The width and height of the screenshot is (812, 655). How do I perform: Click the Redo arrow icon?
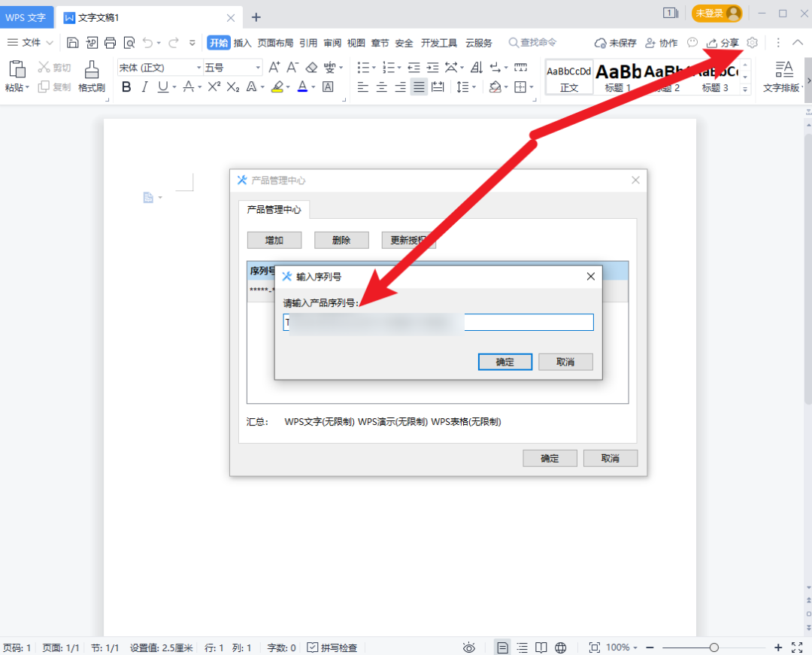174,42
